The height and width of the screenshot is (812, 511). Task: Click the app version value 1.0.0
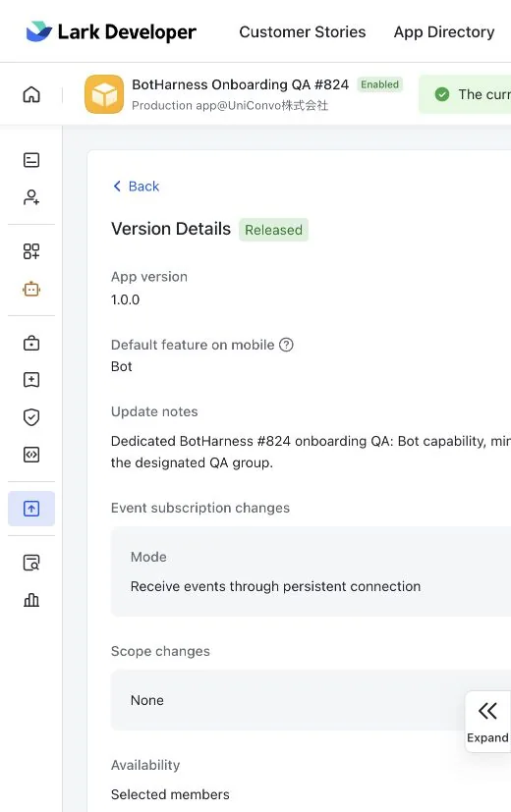(x=125, y=299)
